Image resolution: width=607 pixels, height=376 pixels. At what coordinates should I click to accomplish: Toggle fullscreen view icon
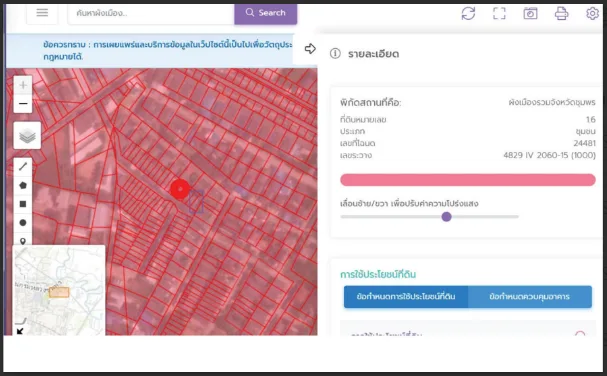[x=499, y=14]
